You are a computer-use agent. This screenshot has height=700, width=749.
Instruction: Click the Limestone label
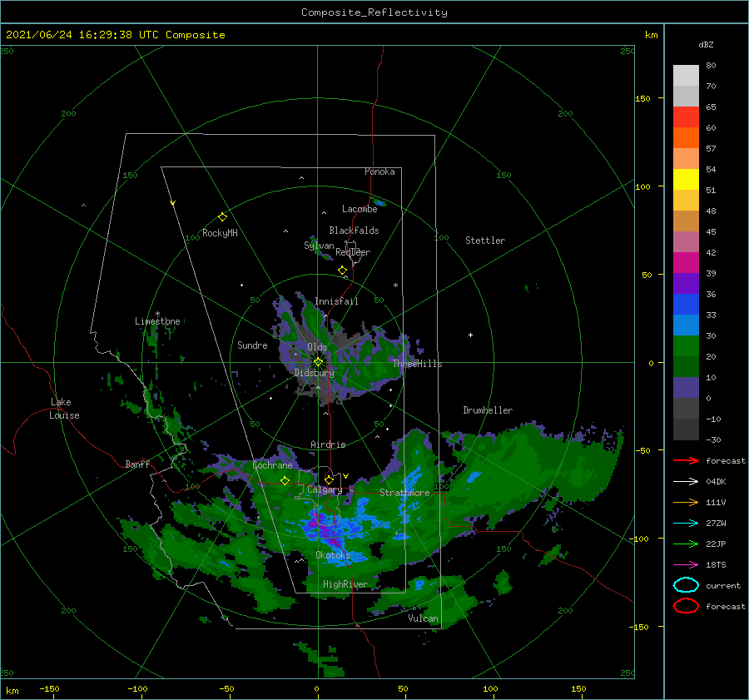(157, 321)
